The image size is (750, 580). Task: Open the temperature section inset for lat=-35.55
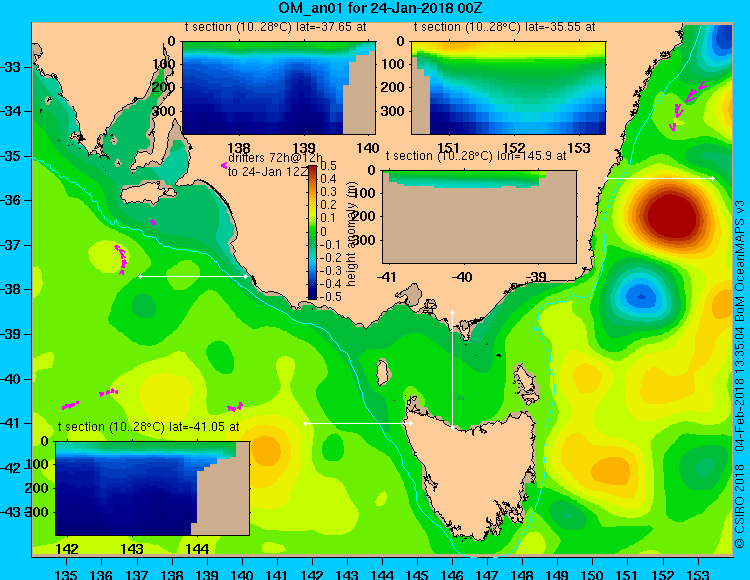[x=508, y=88]
